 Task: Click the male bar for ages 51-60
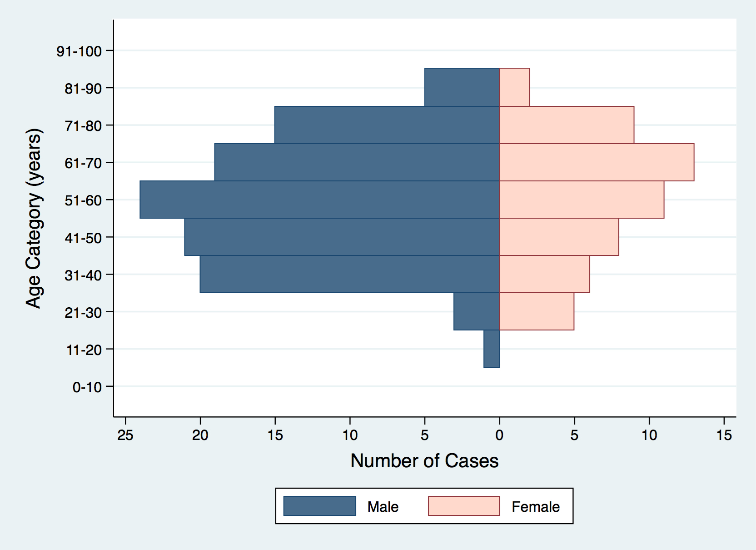tap(319, 200)
